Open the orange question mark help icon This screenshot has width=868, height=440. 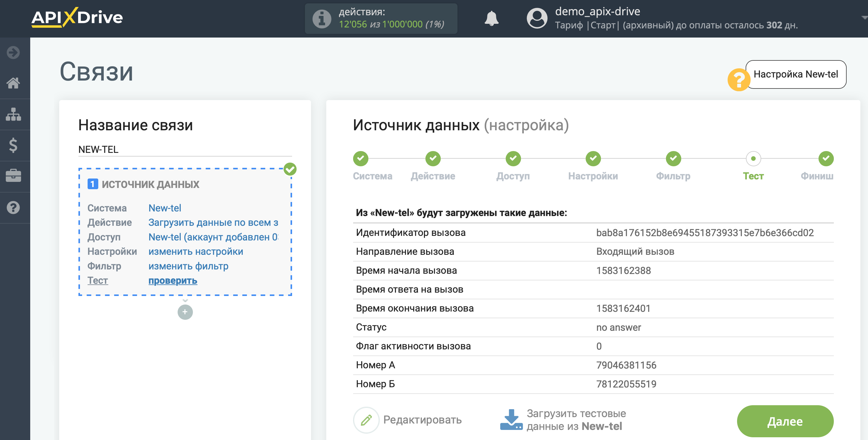click(x=739, y=80)
